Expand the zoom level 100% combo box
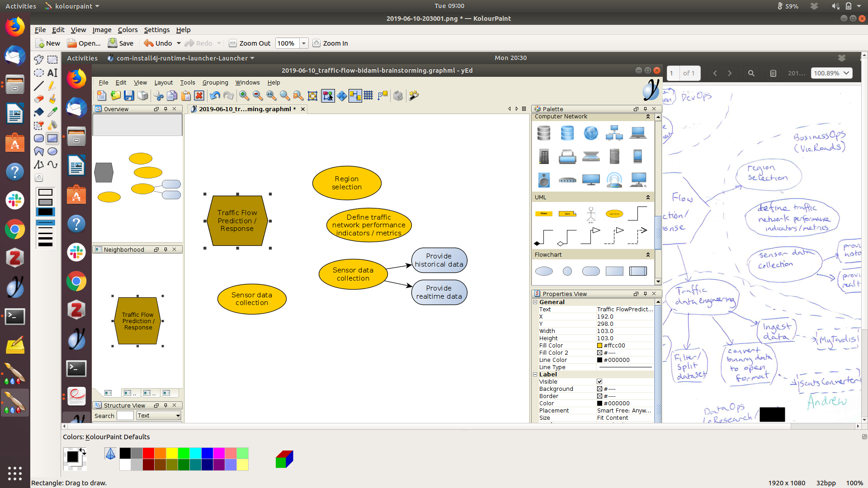This screenshot has width=868, height=488. (304, 43)
